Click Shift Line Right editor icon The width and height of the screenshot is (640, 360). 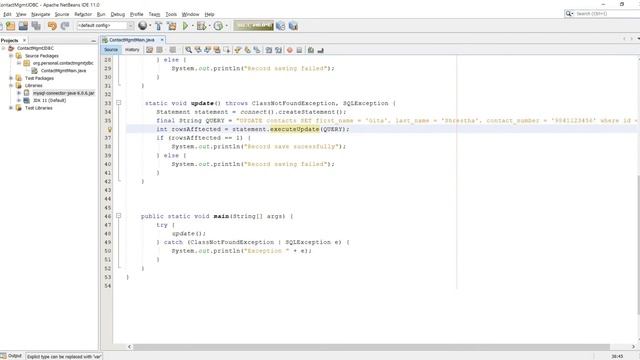click(x=278, y=50)
